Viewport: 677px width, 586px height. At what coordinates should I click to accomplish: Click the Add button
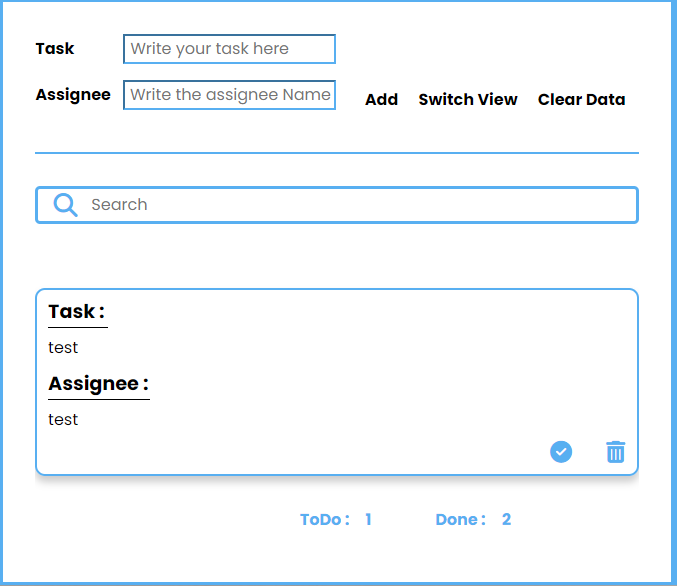[x=381, y=99]
